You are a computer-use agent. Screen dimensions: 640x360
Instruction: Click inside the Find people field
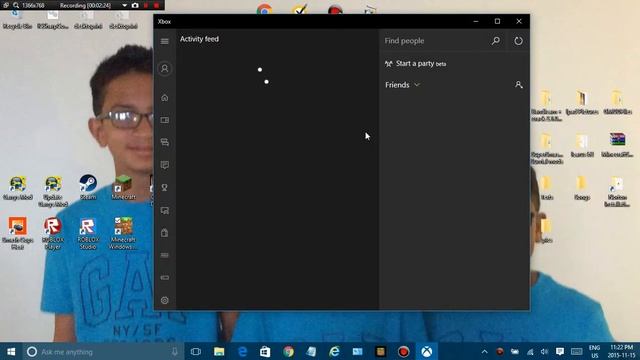point(435,41)
